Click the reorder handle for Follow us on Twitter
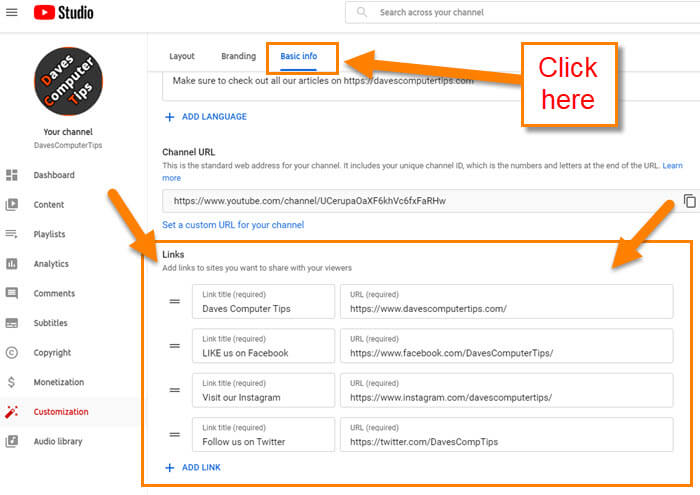Viewport: 700px width, 495px height. pyautogui.click(x=175, y=434)
